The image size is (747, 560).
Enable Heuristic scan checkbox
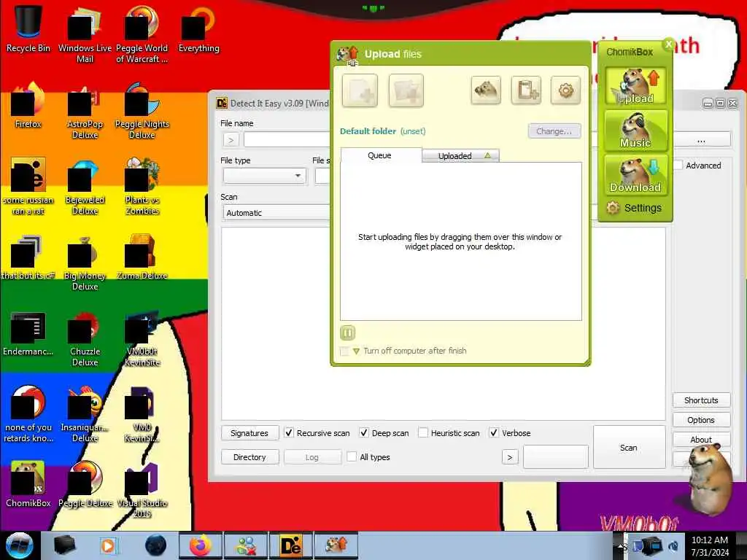(422, 433)
